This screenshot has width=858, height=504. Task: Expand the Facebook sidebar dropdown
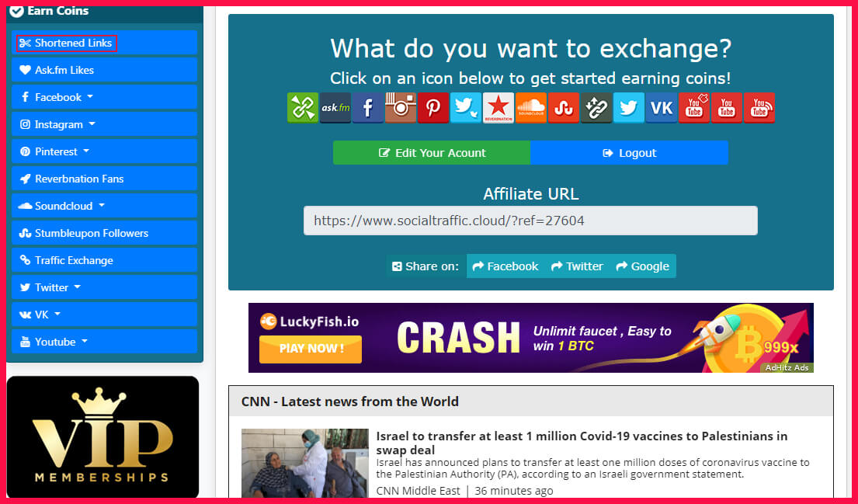tap(104, 97)
